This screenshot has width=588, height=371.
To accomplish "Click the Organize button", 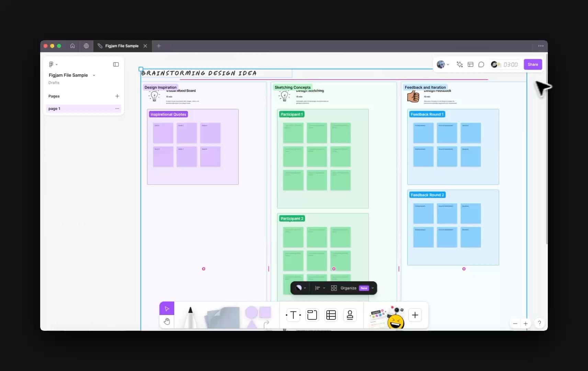I will [348, 288].
